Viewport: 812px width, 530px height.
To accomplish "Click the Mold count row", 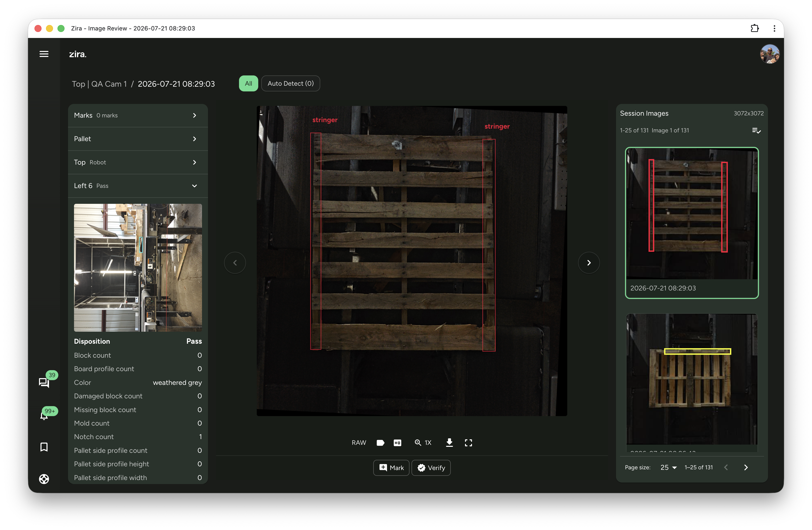I will coord(138,423).
